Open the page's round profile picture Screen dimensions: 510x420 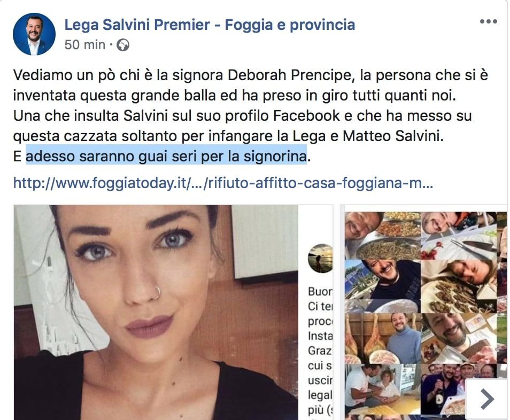pyautogui.click(x=34, y=34)
